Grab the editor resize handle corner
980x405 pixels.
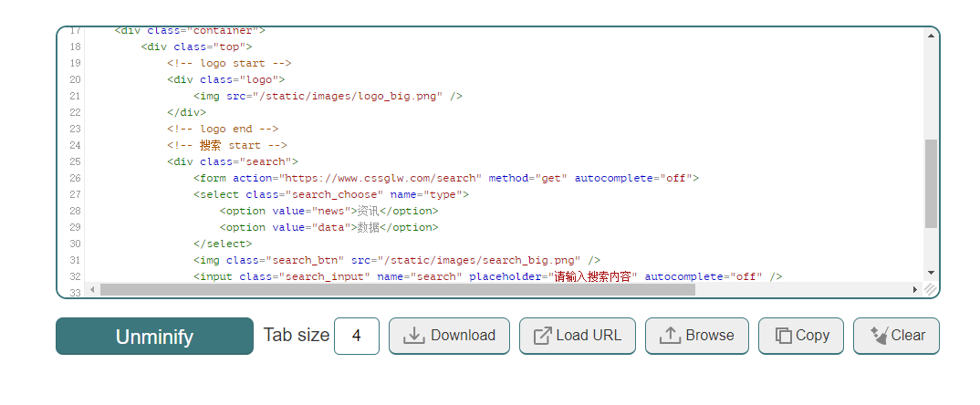tap(931, 289)
